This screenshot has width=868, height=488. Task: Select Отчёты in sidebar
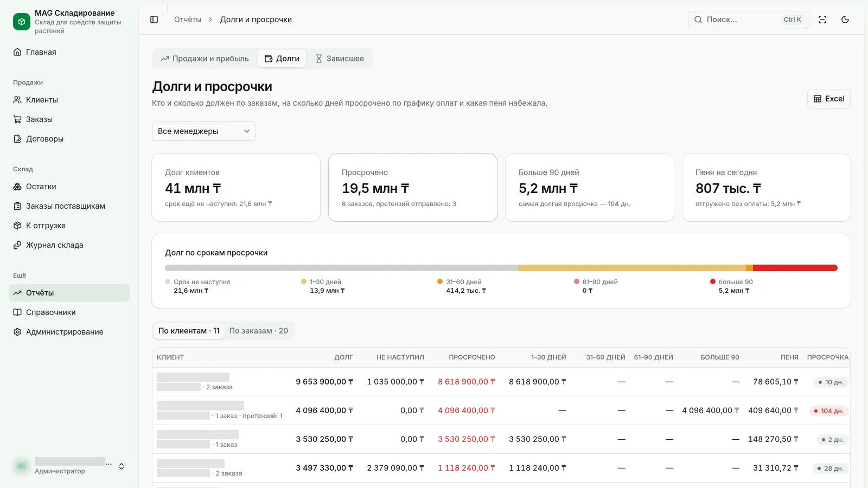point(69,293)
